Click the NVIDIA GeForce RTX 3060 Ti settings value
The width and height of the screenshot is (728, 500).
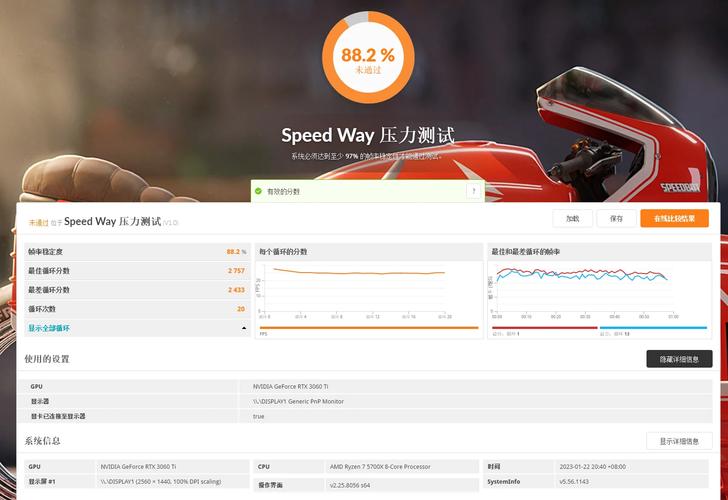[x=290, y=385]
